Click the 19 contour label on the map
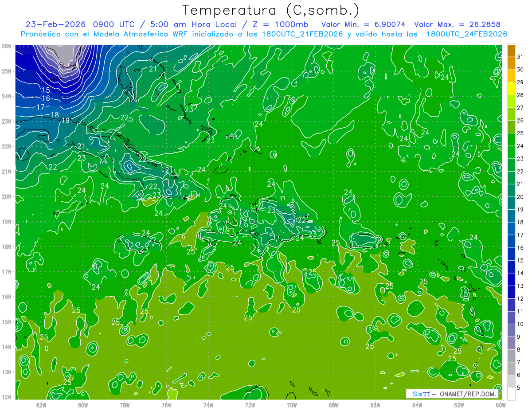Image resolution: width=532 pixels, height=411 pixels. [65, 120]
